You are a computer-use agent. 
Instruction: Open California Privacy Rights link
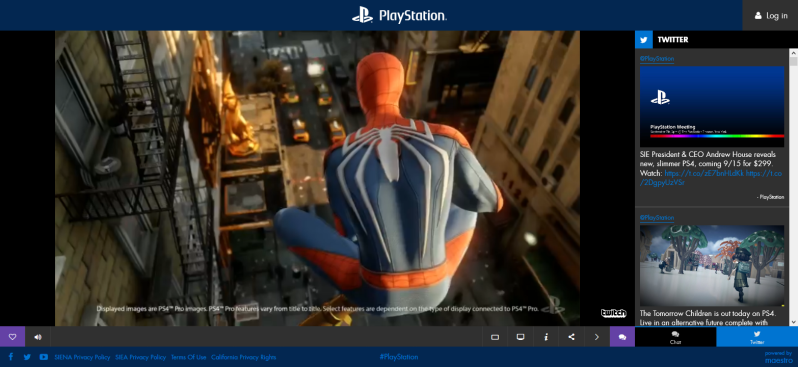pyautogui.click(x=244, y=357)
